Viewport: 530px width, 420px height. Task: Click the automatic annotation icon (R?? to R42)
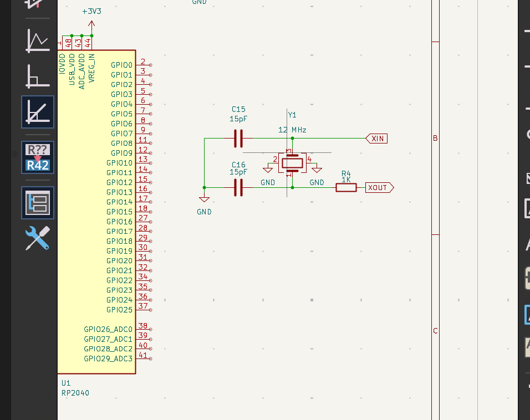pyautogui.click(x=37, y=157)
